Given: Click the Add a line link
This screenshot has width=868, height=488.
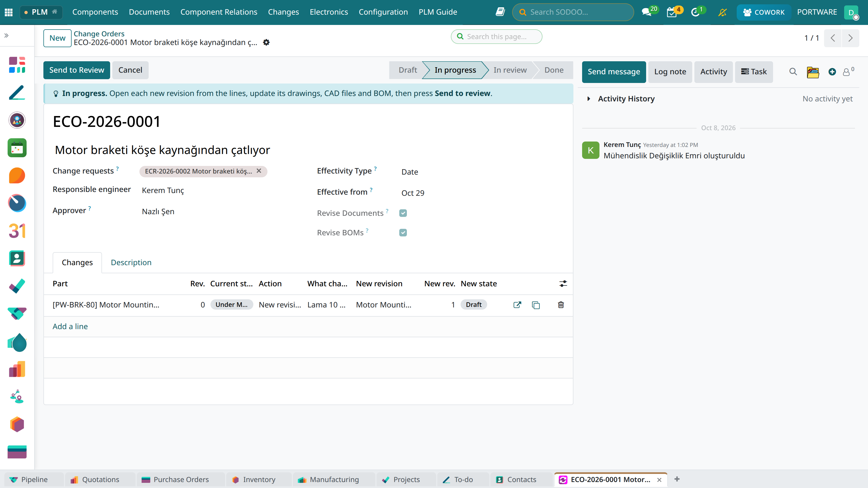Looking at the screenshot, I should tap(70, 326).
